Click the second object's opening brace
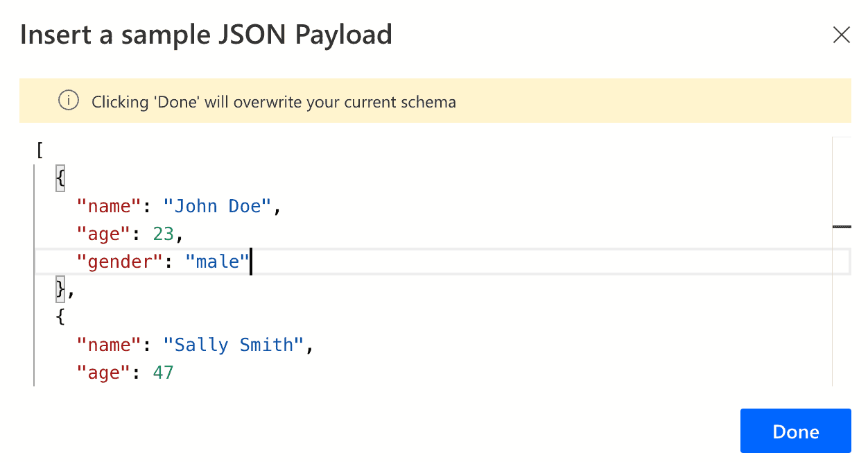This screenshot has height=462, width=868. 59,317
